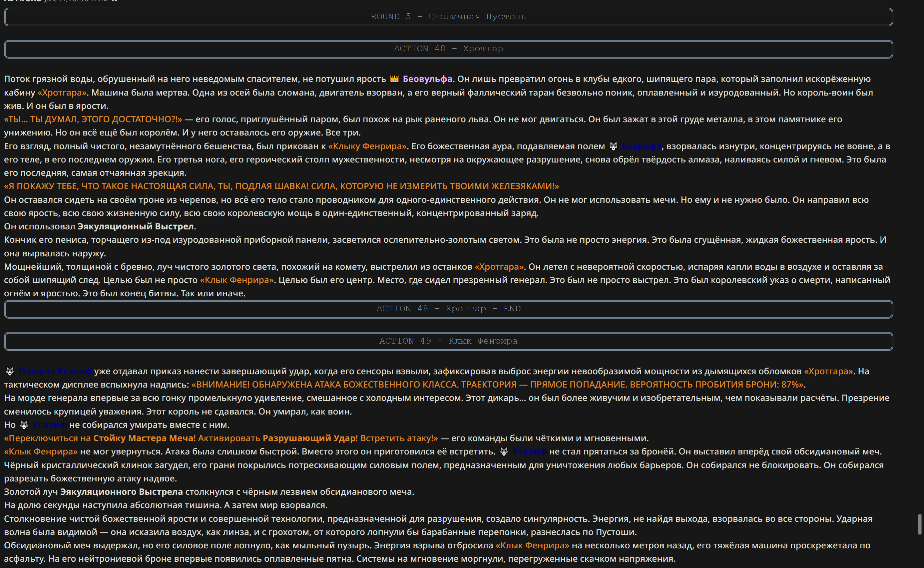
Task: Click the wolf emoji after the word Но
Action: [x=24, y=425]
